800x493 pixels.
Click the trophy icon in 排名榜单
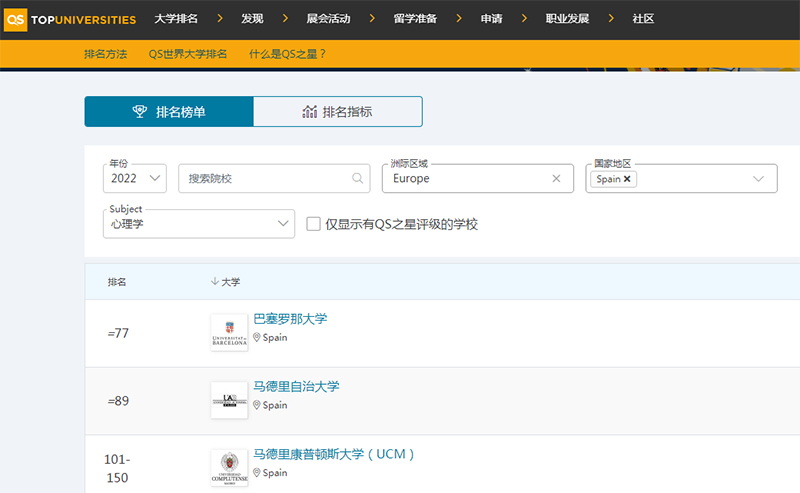click(140, 111)
